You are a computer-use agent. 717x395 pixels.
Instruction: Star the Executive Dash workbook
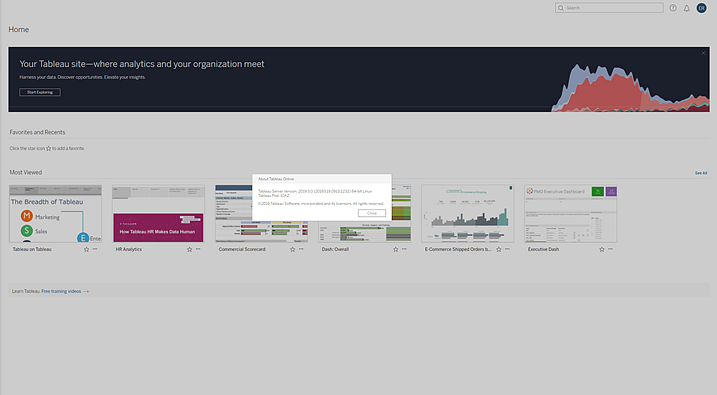(602, 249)
